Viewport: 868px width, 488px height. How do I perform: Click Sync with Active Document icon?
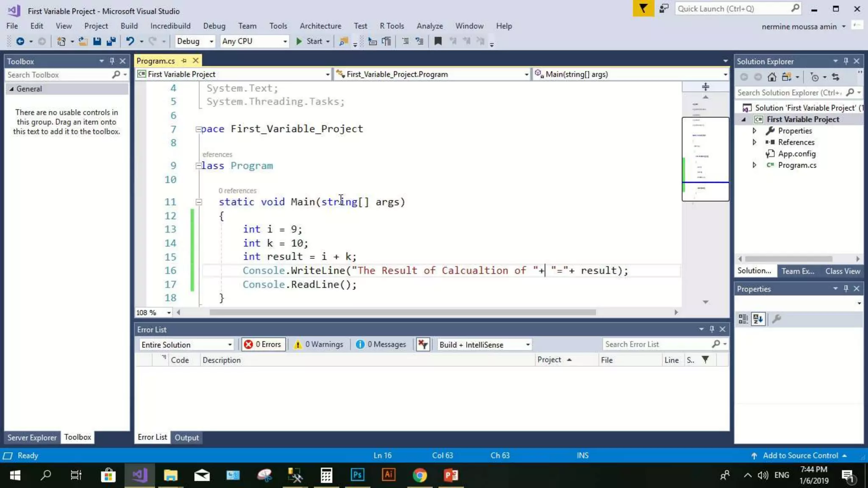835,77
